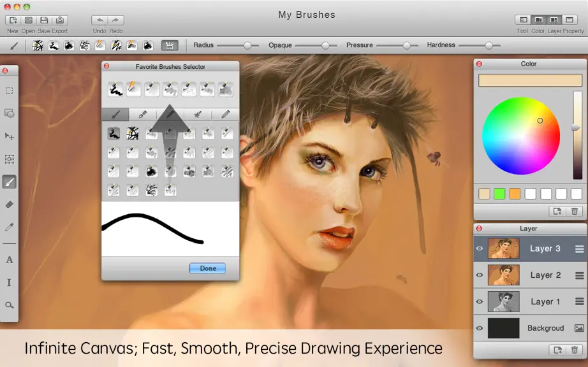Image resolution: width=588 pixels, height=367 pixels.
Task: Switch to the star brush category tab
Action: coord(198,114)
